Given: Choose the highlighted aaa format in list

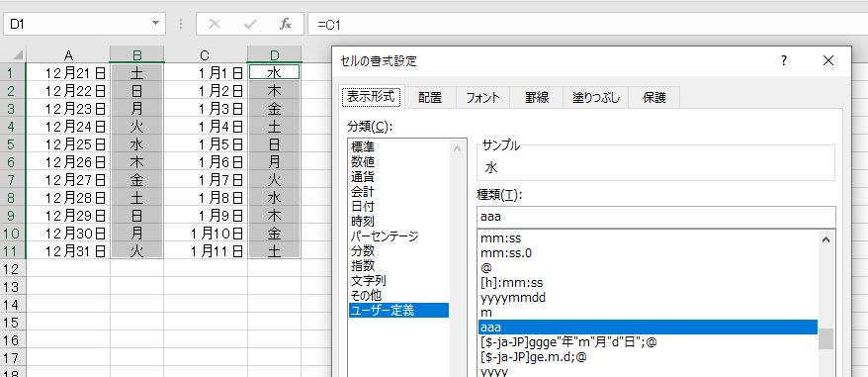Looking at the screenshot, I should (649, 328).
